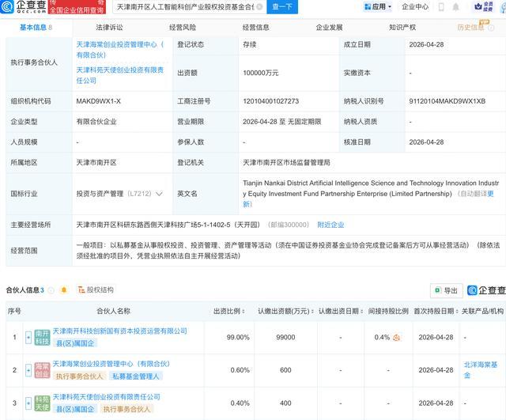Screen dimensions: 506x420
Task: Expand row 2 天津海棠创业 plus toggle
Action: [x=28, y=370]
